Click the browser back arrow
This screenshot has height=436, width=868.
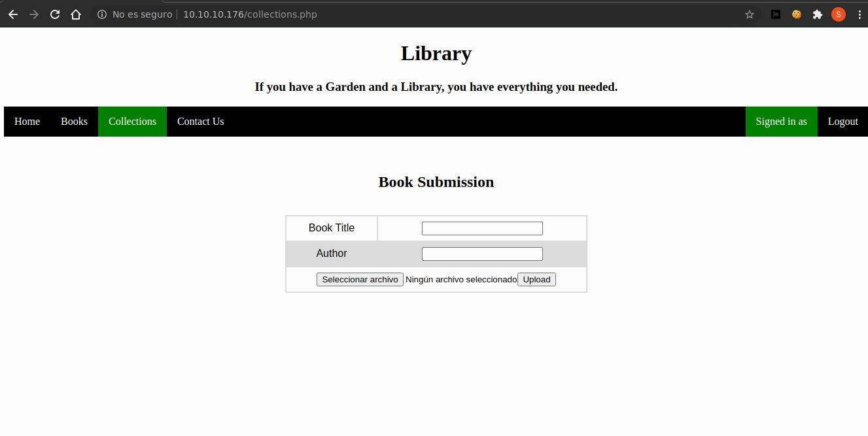(13, 14)
